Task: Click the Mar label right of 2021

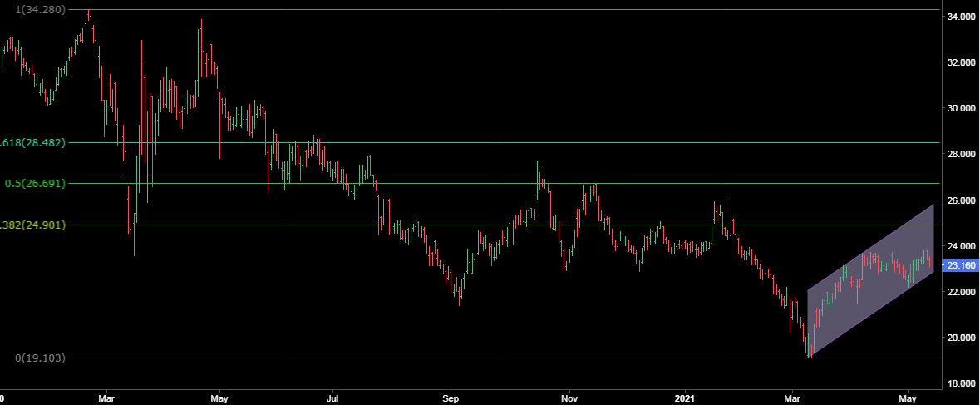Action: pos(793,397)
